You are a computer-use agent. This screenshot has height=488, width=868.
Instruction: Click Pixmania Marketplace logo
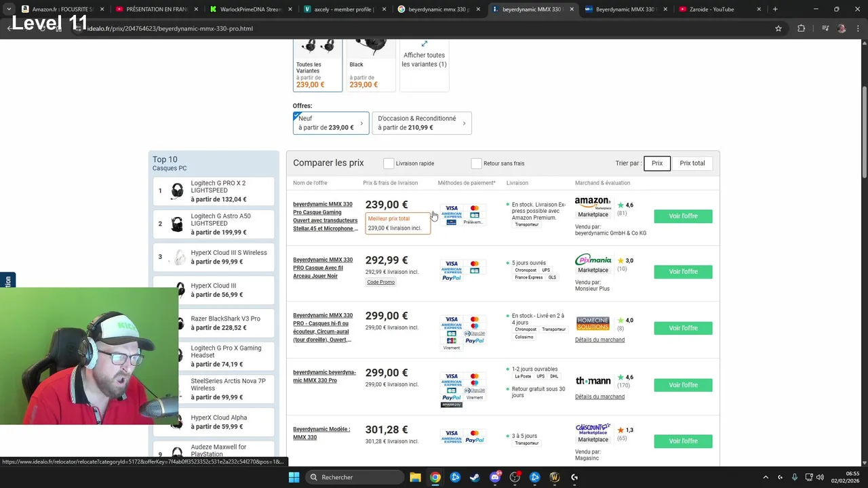click(x=593, y=260)
